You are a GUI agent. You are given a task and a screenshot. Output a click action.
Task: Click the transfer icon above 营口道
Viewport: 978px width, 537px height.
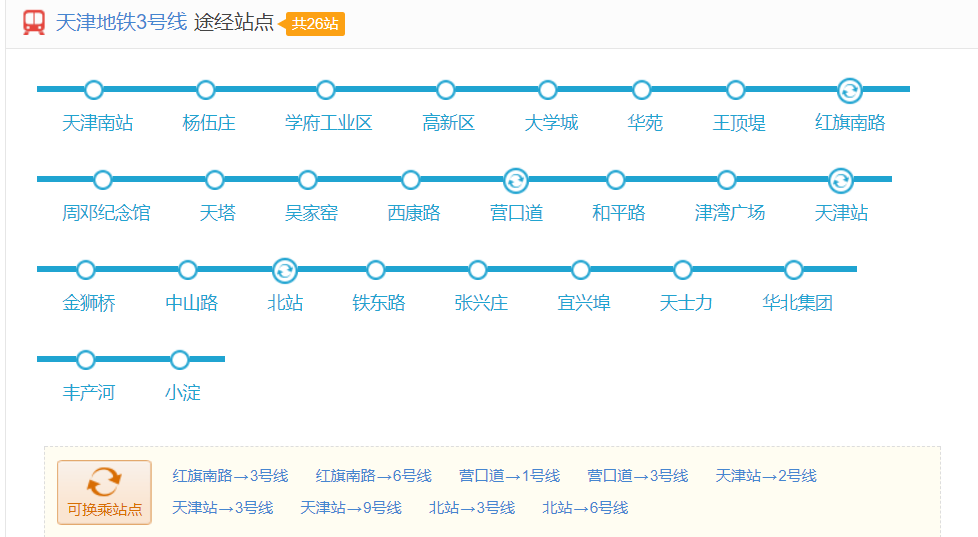tap(516, 181)
